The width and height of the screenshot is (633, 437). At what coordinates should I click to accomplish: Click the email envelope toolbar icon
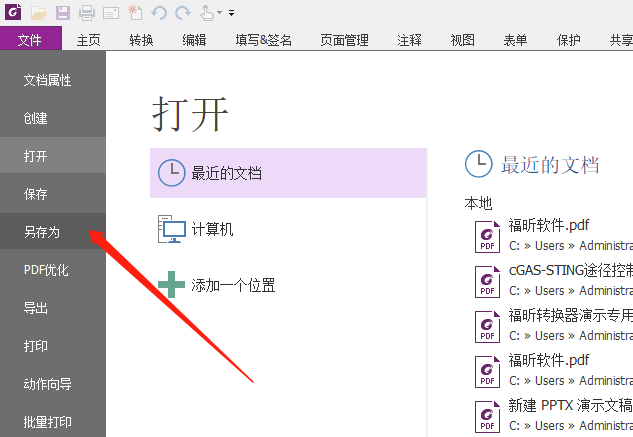coord(111,13)
